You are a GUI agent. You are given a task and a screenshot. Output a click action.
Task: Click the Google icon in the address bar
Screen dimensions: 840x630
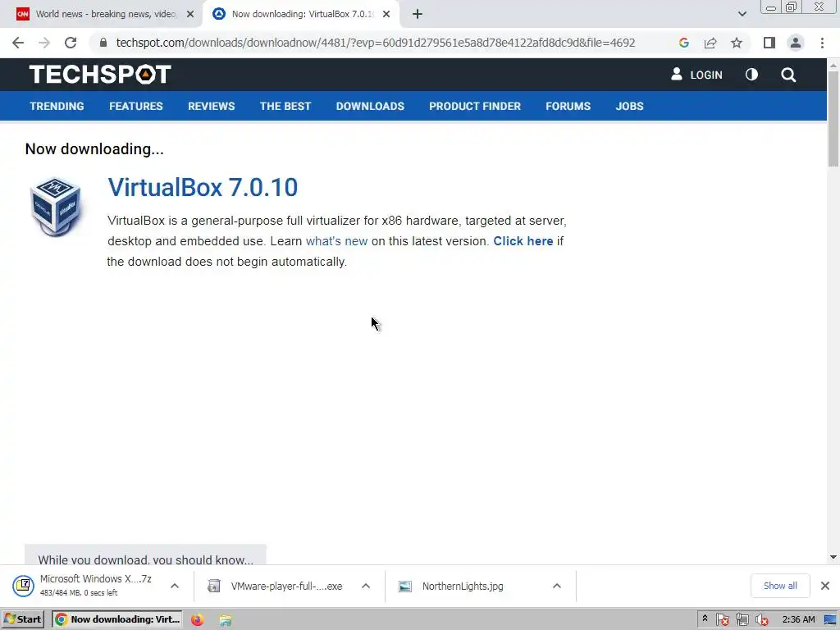(x=683, y=43)
